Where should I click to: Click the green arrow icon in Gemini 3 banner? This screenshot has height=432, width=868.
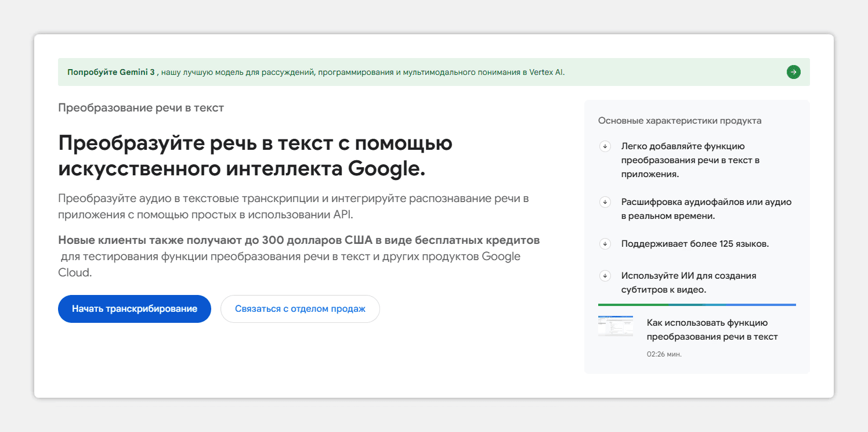tap(793, 72)
